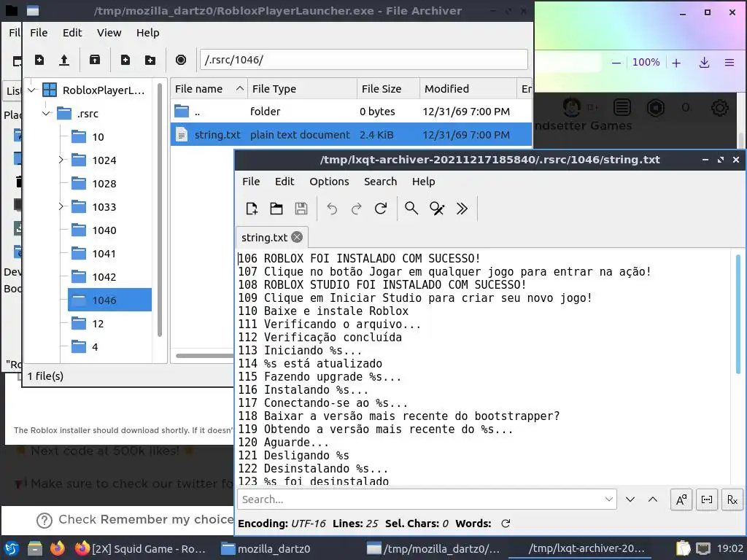The height and width of the screenshot is (560, 747).
Task: Click the archive tree vertical scrollbar
Action: click(160, 209)
